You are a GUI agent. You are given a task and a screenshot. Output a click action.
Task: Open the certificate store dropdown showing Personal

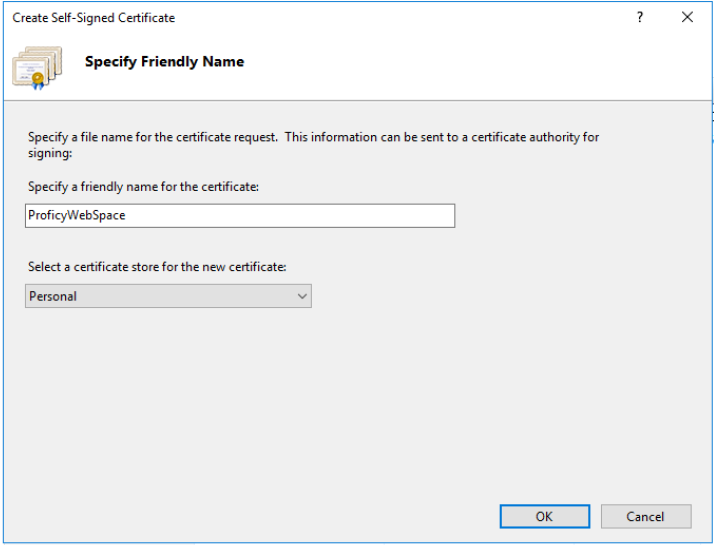pyautogui.click(x=168, y=296)
